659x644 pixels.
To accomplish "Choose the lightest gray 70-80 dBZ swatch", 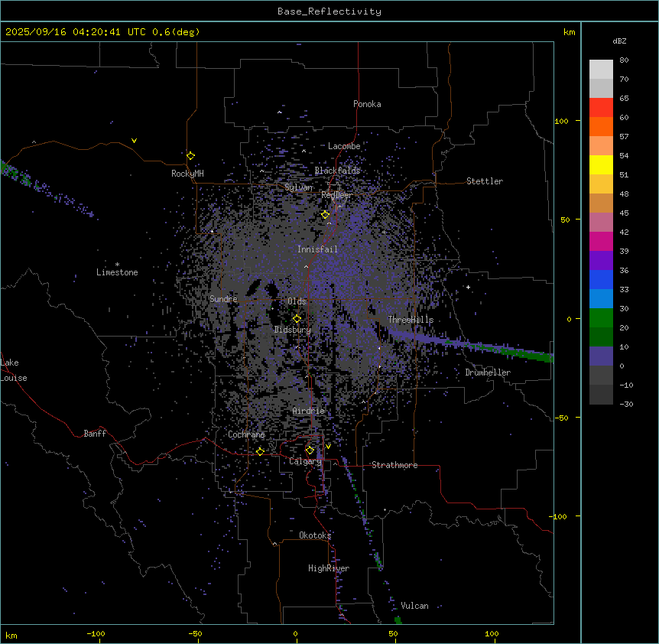I will pos(601,70).
